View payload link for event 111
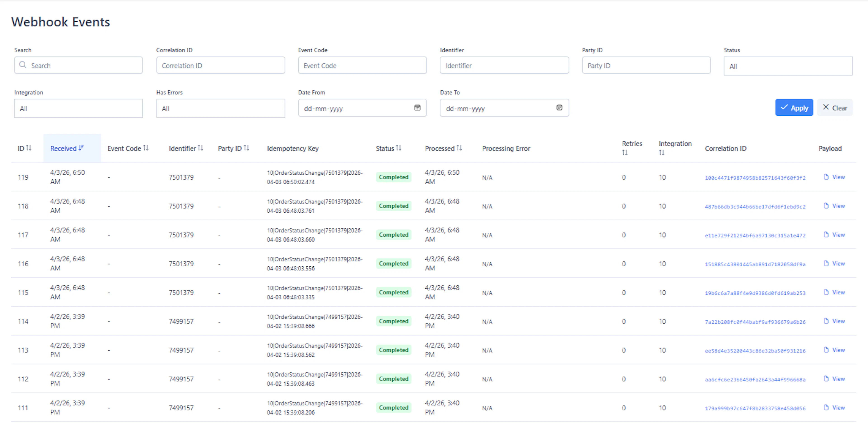The image size is (868, 425). tap(838, 408)
